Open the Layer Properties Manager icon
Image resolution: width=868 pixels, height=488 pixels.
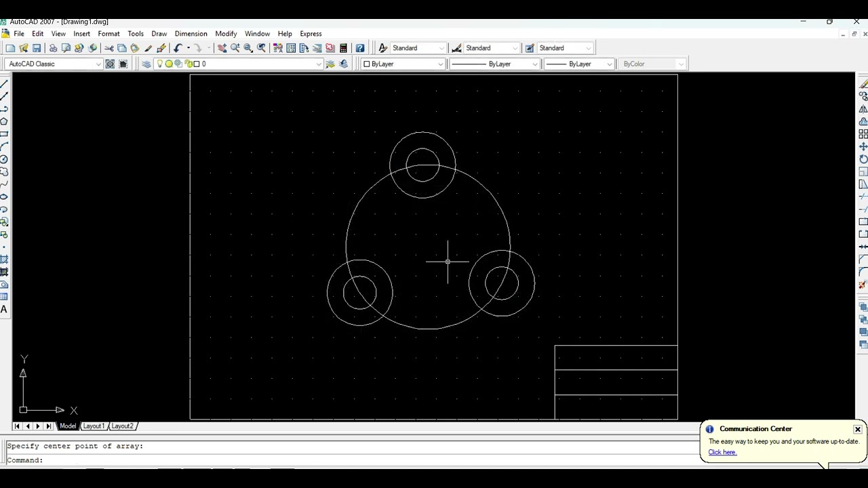(146, 64)
